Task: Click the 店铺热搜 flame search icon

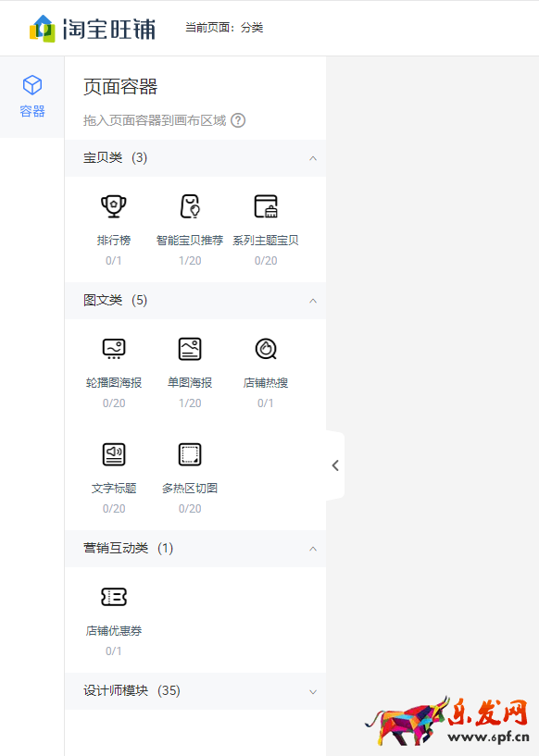Action: tap(266, 349)
